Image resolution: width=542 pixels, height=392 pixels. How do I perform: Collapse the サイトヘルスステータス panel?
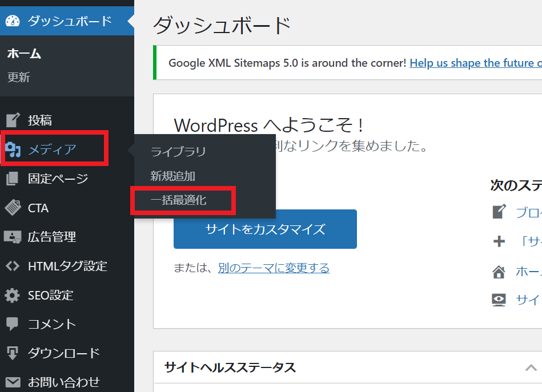(x=531, y=367)
